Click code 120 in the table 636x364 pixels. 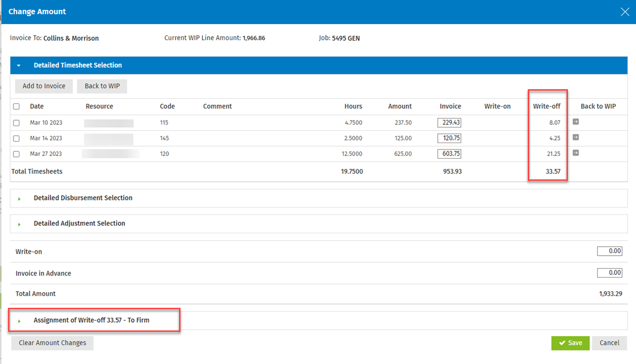164,154
